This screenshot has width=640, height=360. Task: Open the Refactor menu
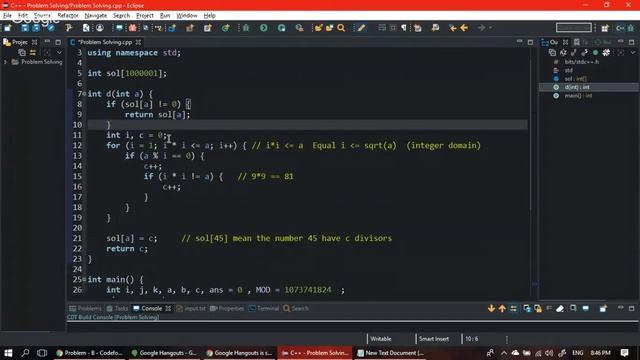pyautogui.click(x=68, y=16)
